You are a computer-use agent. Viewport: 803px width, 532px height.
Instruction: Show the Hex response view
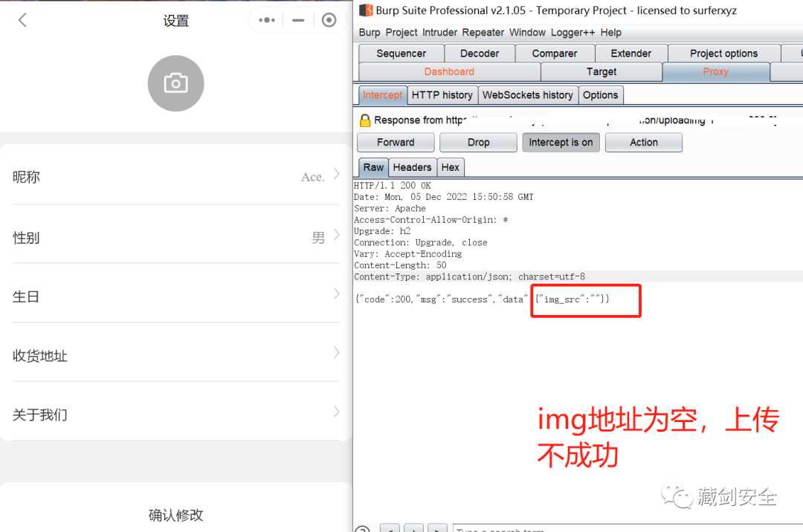[450, 167]
